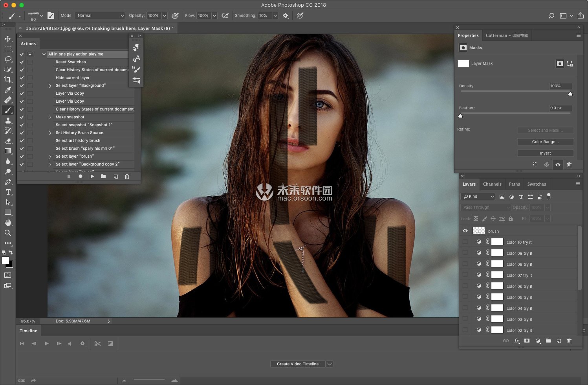The image size is (588, 385).
Task: Select the Zoom tool
Action: click(7, 233)
